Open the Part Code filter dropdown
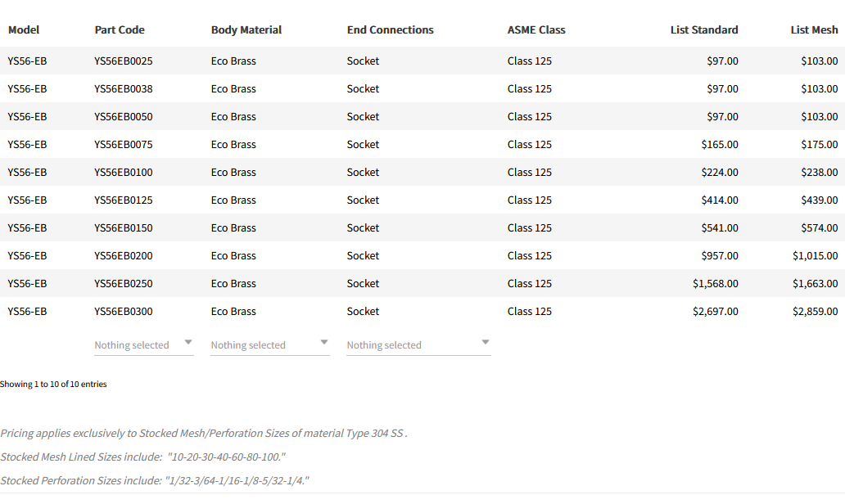This screenshot has height=504, width=845. tap(144, 344)
